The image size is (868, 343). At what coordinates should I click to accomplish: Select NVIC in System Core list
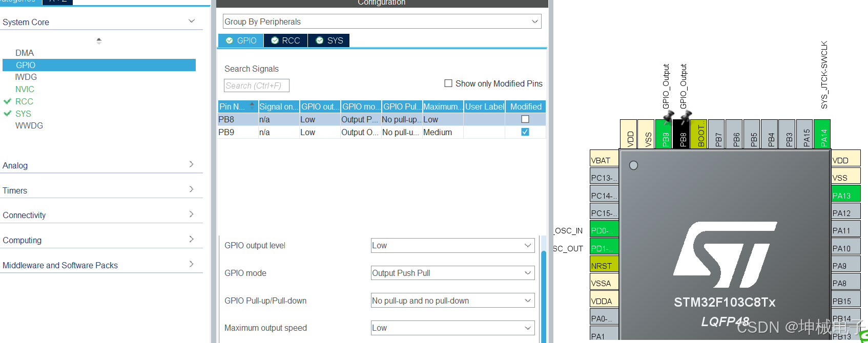click(25, 89)
